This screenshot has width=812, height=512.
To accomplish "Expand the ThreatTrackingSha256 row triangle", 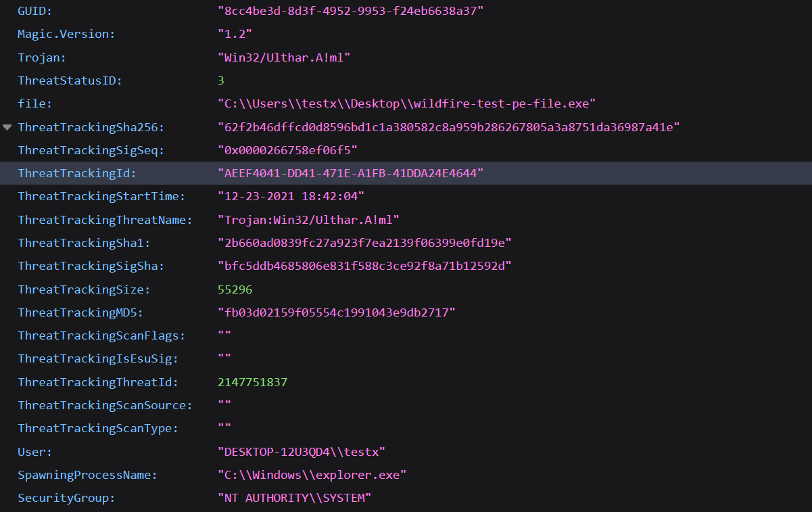I will [7, 127].
